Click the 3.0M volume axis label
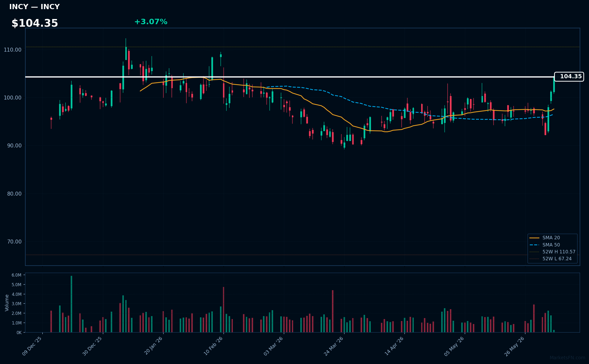The image size is (589, 364). coord(17,304)
